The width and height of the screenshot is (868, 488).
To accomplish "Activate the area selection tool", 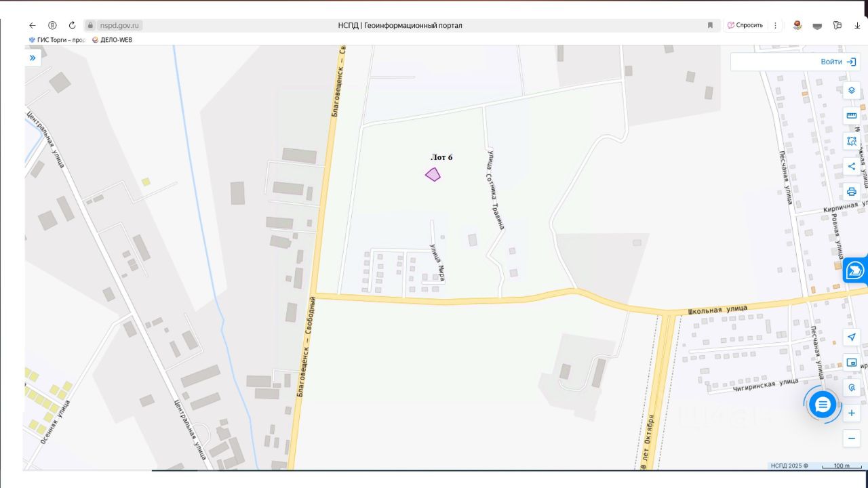I will 852,141.
